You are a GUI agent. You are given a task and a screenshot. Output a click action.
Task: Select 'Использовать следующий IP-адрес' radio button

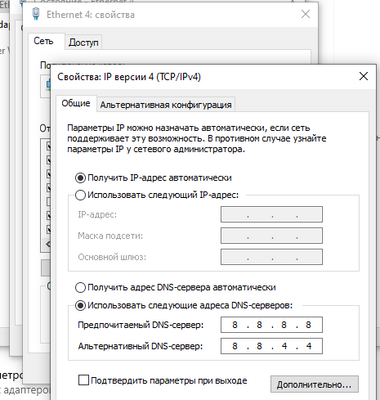pyautogui.click(x=80, y=195)
